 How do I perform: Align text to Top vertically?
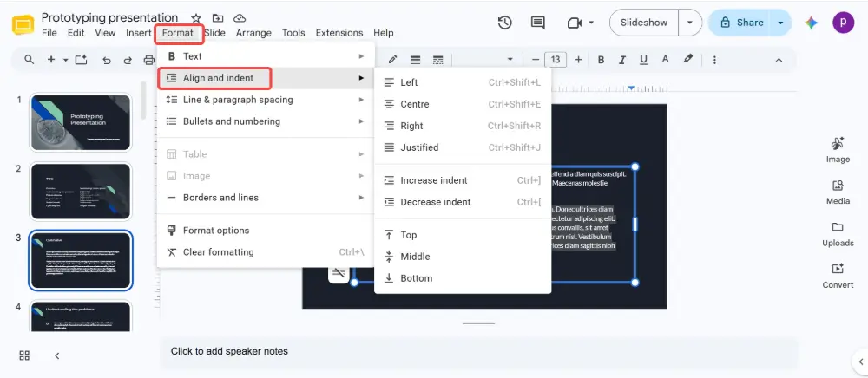[x=463, y=235]
